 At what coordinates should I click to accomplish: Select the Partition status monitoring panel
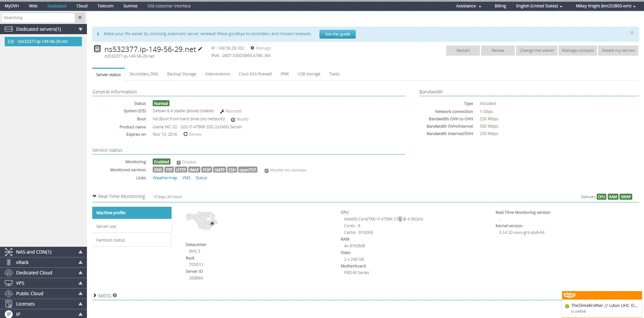tap(132, 240)
